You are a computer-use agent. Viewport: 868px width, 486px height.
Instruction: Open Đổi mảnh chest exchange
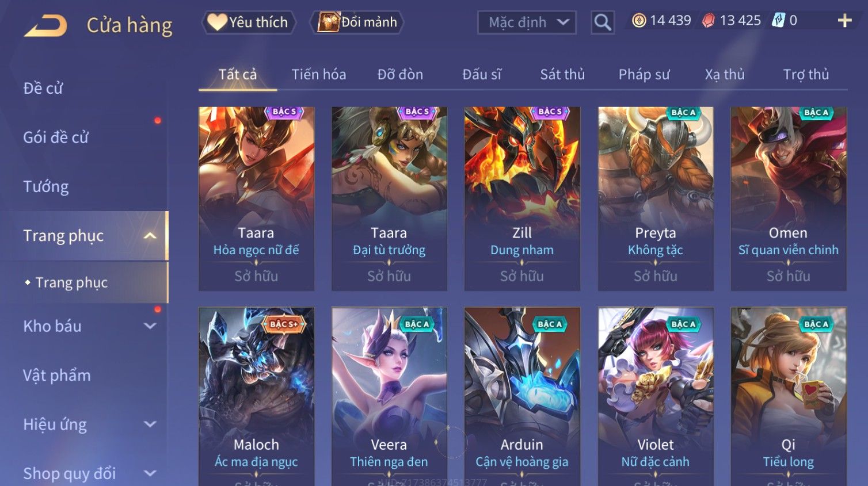pos(357,22)
